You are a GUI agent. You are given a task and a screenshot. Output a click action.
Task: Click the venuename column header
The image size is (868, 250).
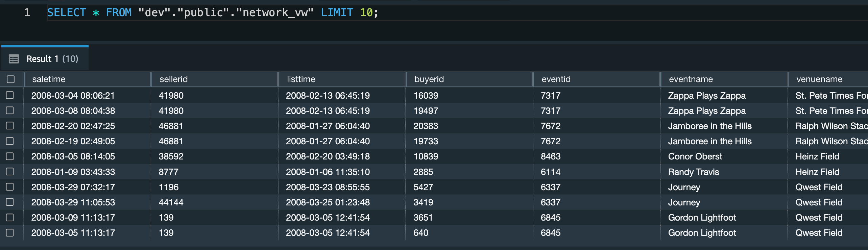point(828,79)
